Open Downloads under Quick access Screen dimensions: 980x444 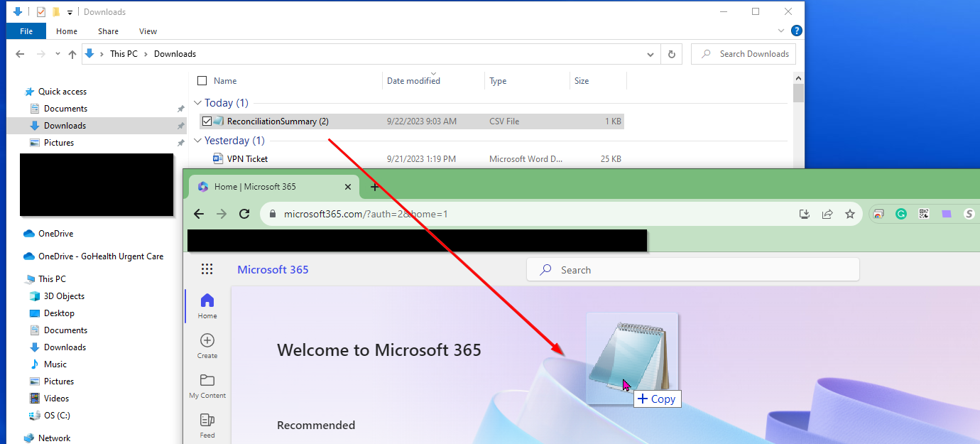click(x=65, y=126)
